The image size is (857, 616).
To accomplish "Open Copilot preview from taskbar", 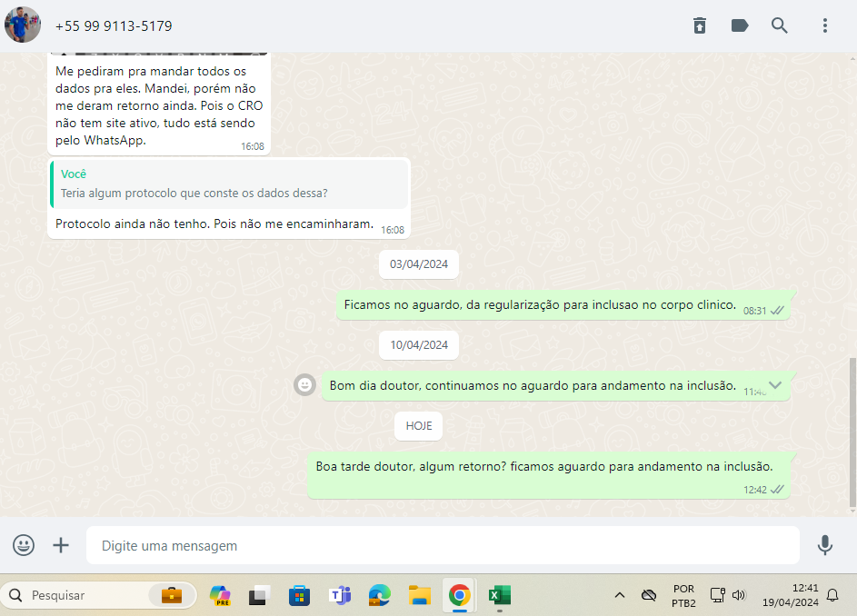I will pos(220,595).
